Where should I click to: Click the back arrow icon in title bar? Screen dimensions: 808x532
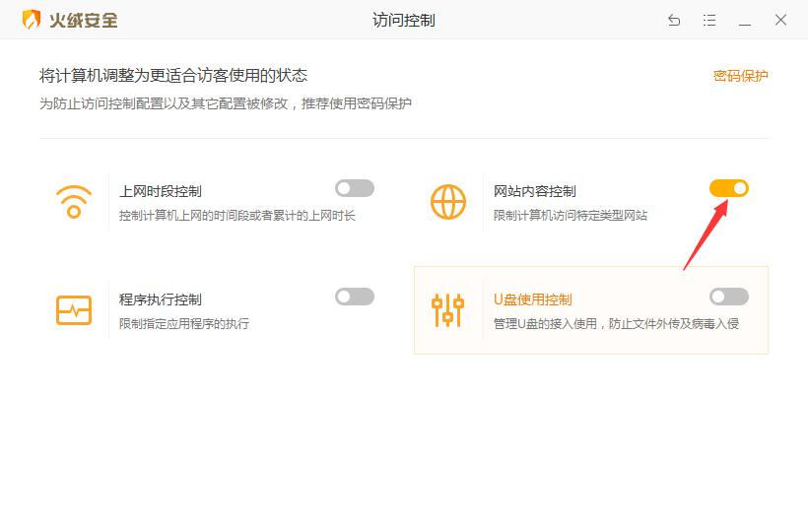click(x=674, y=20)
